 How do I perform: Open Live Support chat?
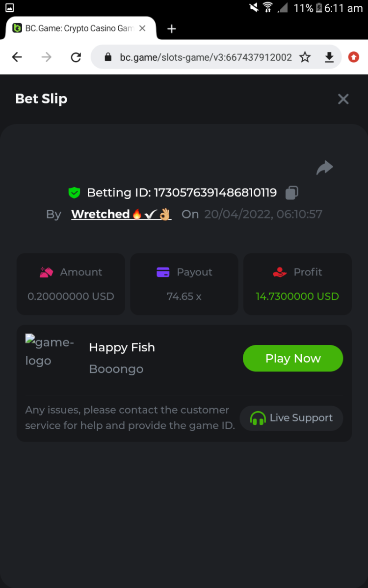coord(291,418)
